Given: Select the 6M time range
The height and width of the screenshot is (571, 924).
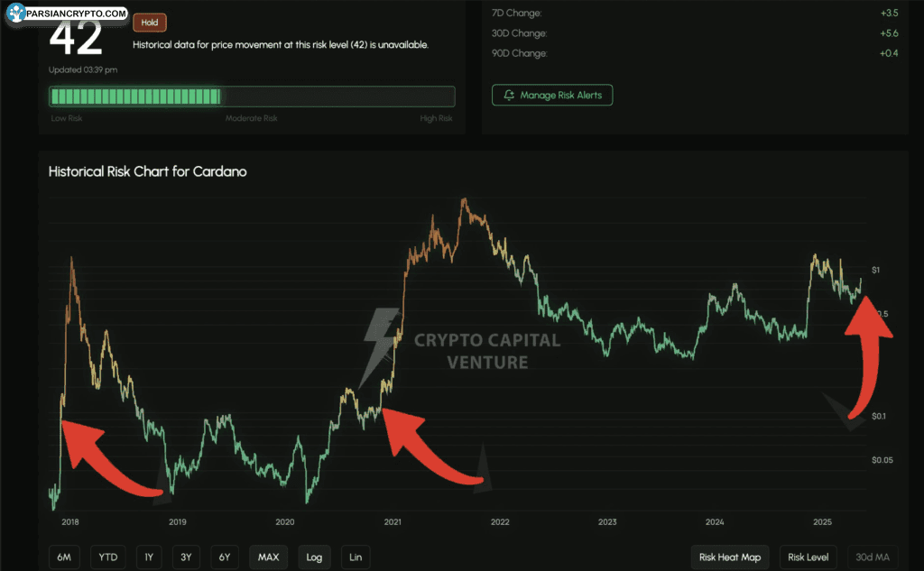Looking at the screenshot, I should pos(64,557).
